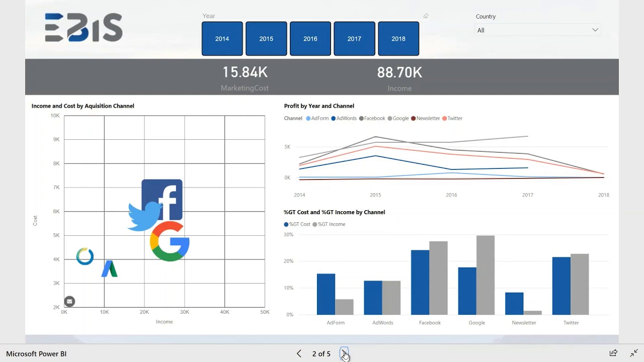Filter by year 2016
Screen dimensions: 644x362
pos(310,39)
